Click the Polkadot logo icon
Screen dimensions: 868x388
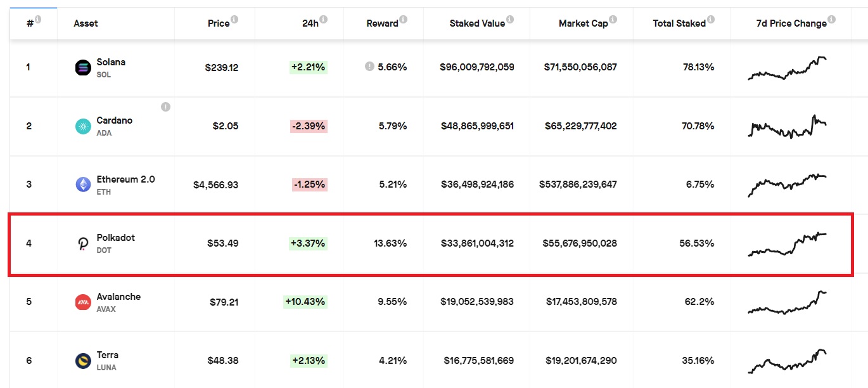(83, 243)
